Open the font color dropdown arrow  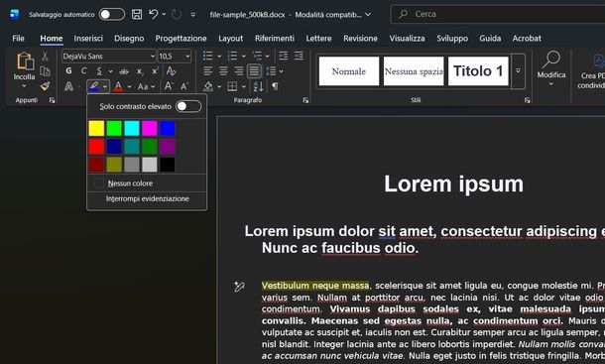point(129,86)
